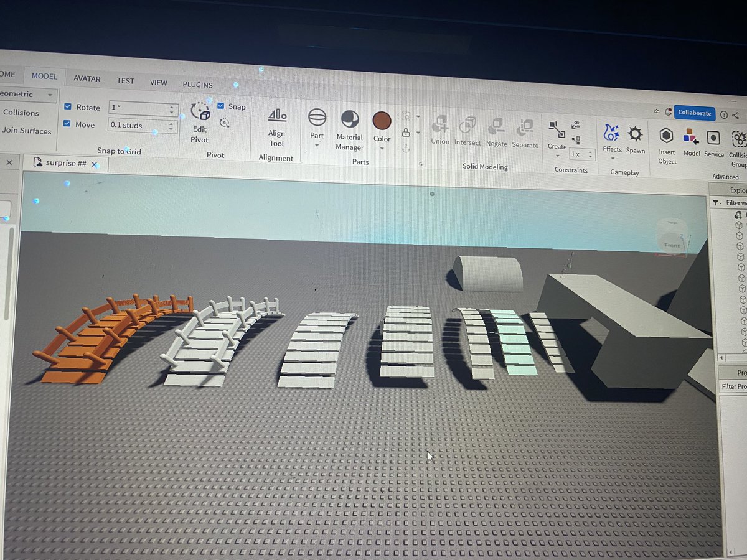Click the constraint scale 1x stepper

coord(591,154)
